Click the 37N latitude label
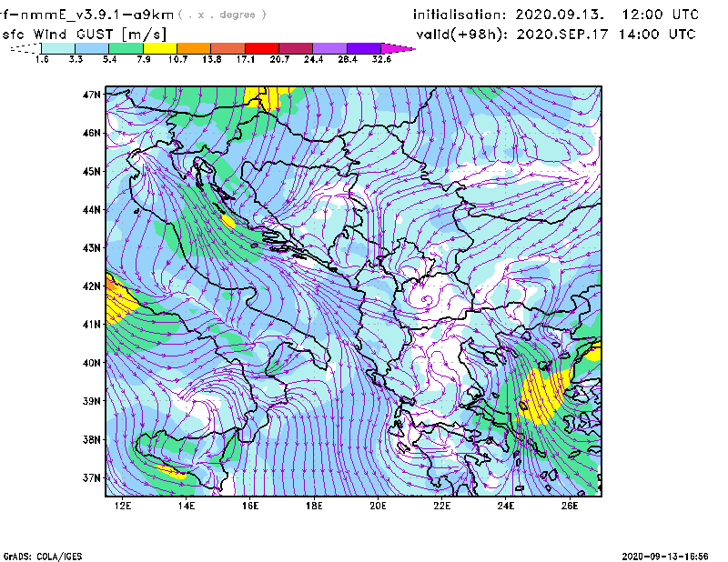The height and width of the screenshot is (562, 728). click(x=92, y=477)
